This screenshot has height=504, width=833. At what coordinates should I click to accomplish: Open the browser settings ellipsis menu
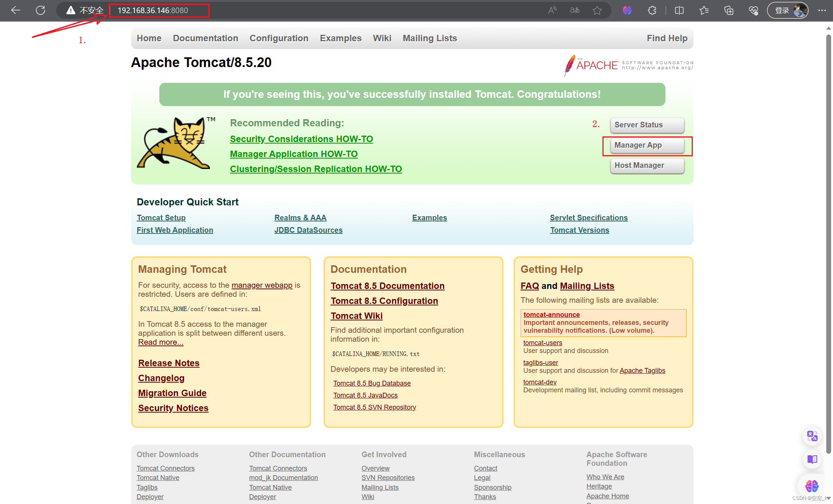(822, 10)
